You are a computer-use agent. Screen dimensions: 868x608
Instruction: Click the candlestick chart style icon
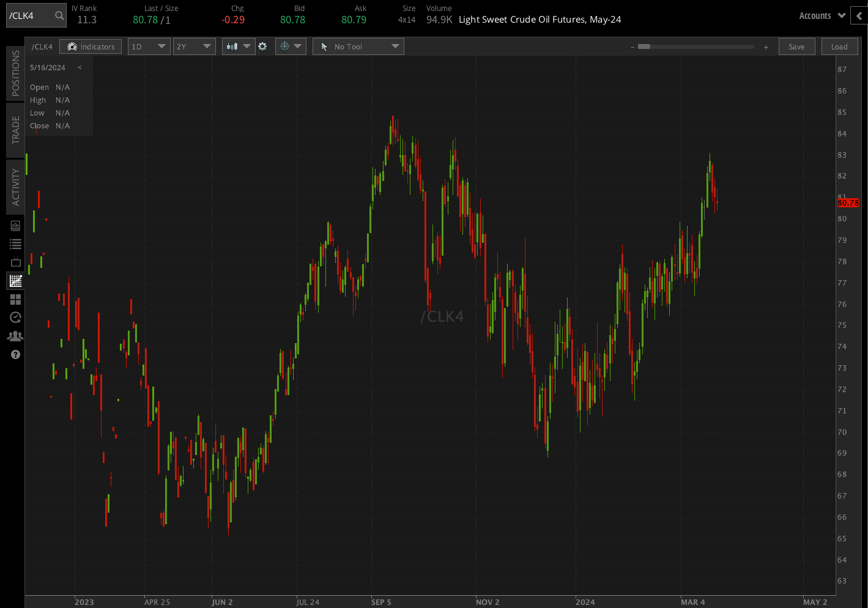tap(233, 46)
